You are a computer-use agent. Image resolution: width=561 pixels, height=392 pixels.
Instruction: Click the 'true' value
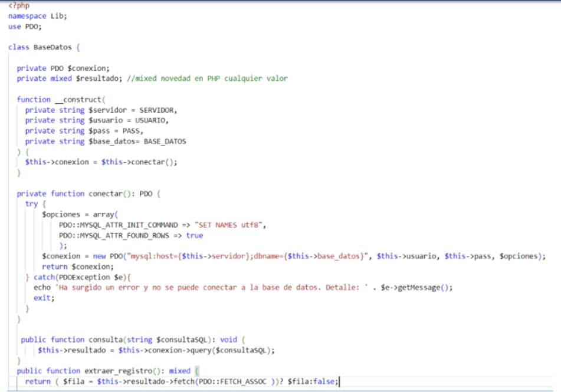click(x=194, y=236)
